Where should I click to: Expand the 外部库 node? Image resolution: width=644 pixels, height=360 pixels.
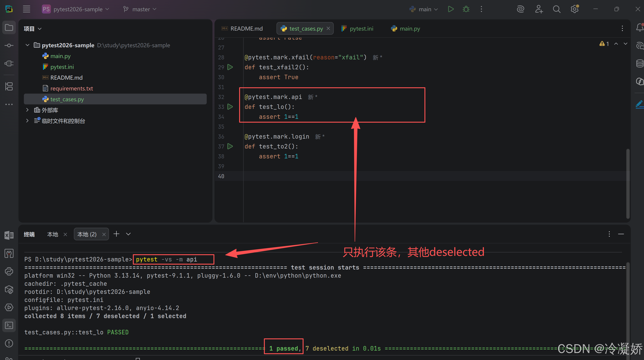[27, 110]
